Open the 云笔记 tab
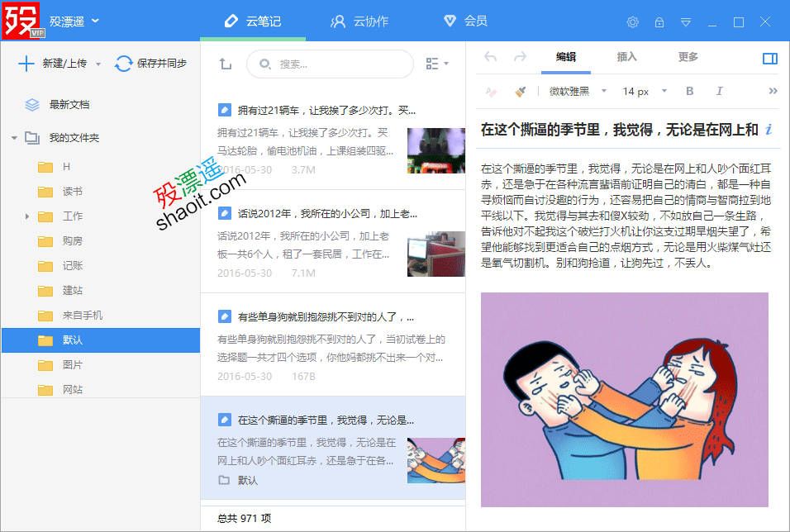This screenshot has width=790, height=532. (252, 21)
